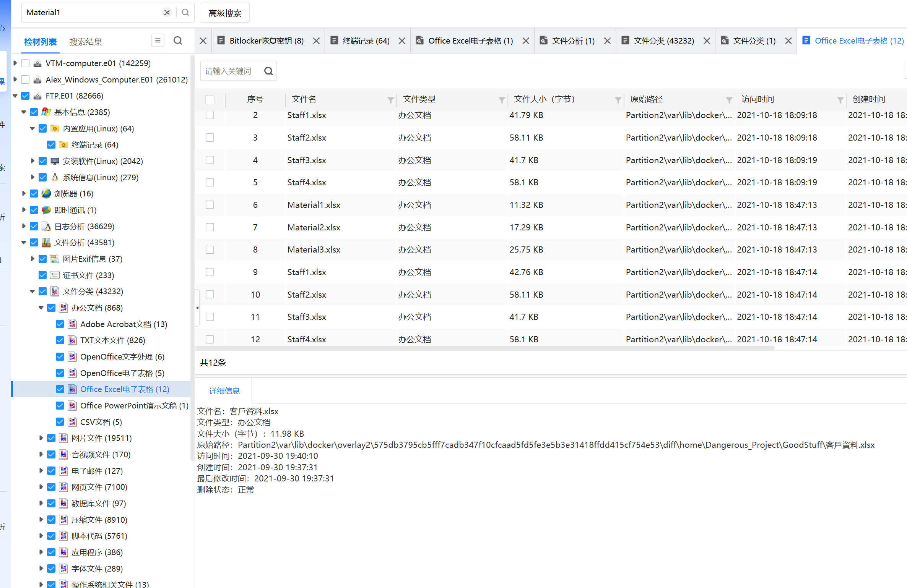Screen dimensions: 907x588
Task: Filter the 文件名 column
Action: point(390,100)
